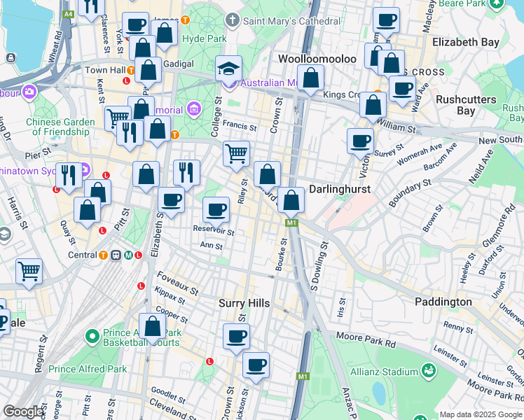The image size is (524, 420).
Task: Open the Chinatown Sydney camera attraction icon
Action: pyautogui.click(x=86, y=170)
